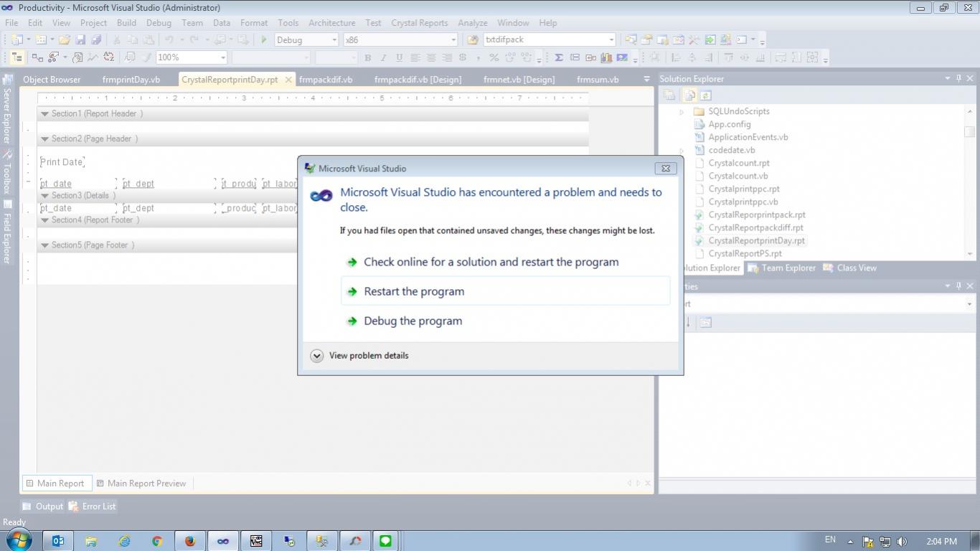Image resolution: width=980 pixels, height=551 pixels.
Task: Click the Insert Group icon
Action: pyautogui.click(x=575, y=57)
